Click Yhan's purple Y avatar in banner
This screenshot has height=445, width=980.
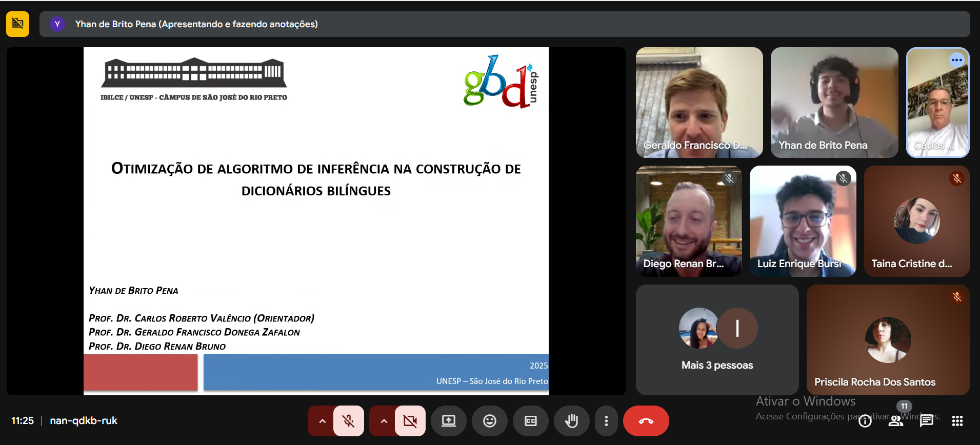[x=57, y=24]
